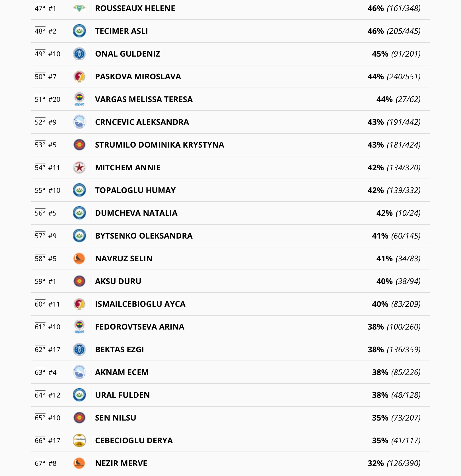
Task: Click yellow team logo beside CEBECIOGLU DERYA
Action: click(x=79, y=440)
